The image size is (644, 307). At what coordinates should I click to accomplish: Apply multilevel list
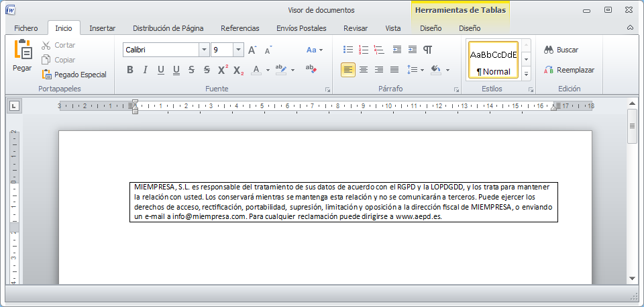379,50
